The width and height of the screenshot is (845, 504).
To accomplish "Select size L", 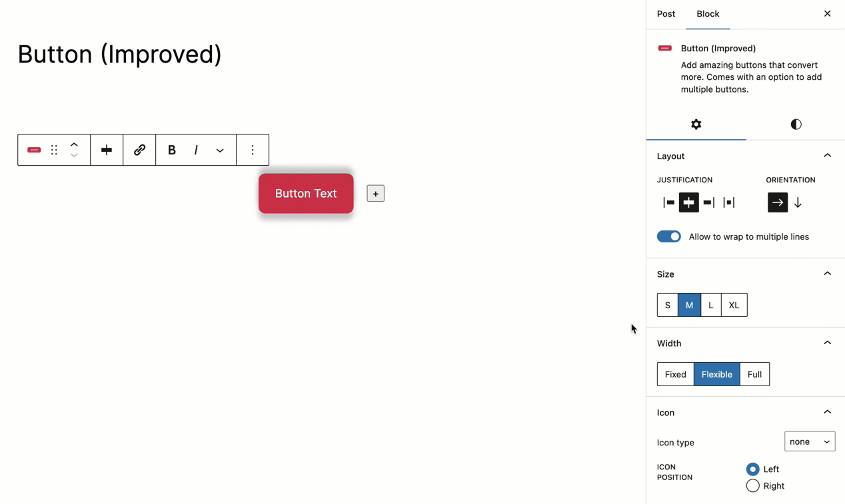I will point(711,305).
